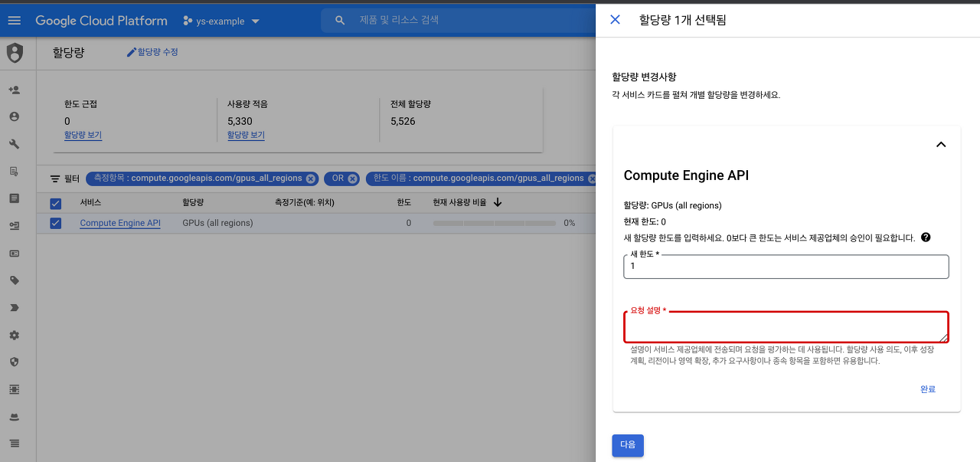
Task: Click the Google Cloud Platform logo
Action: 101,21
